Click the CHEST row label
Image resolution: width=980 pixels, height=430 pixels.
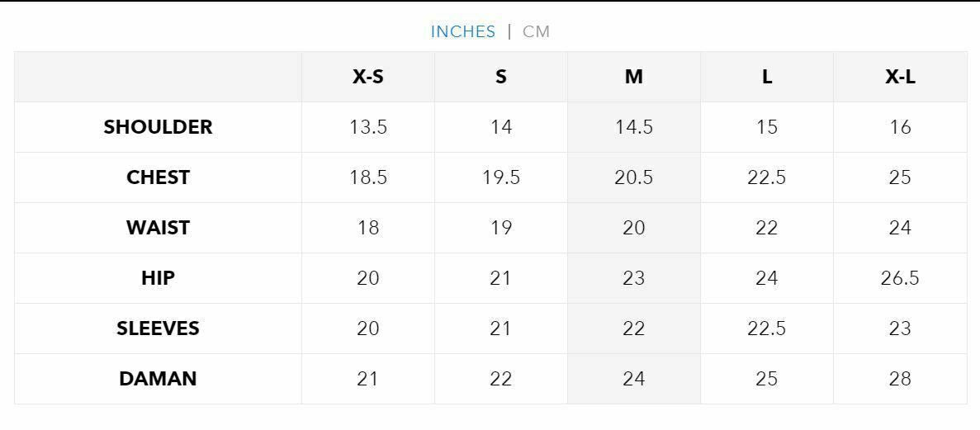[x=158, y=177]
